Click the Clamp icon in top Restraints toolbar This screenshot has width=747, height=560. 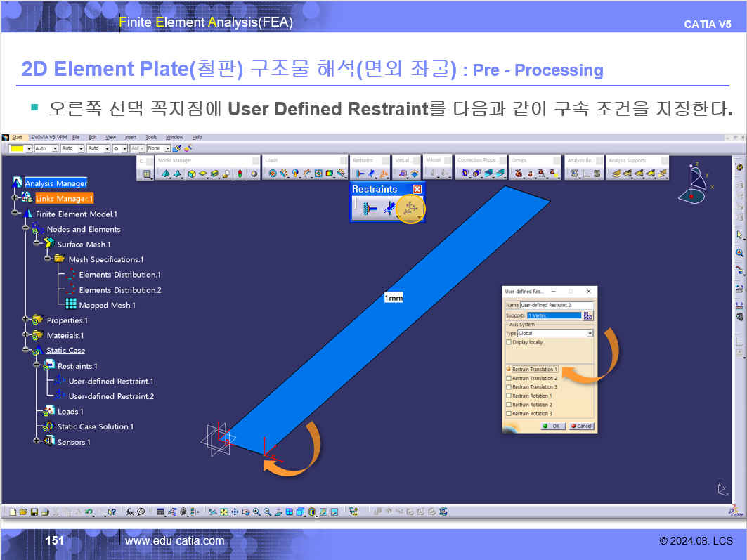360,174
